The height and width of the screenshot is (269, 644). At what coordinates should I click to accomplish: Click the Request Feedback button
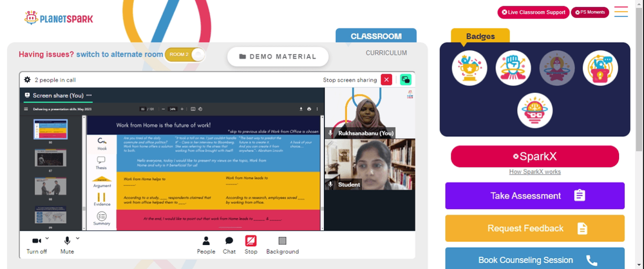coord(535,228)
